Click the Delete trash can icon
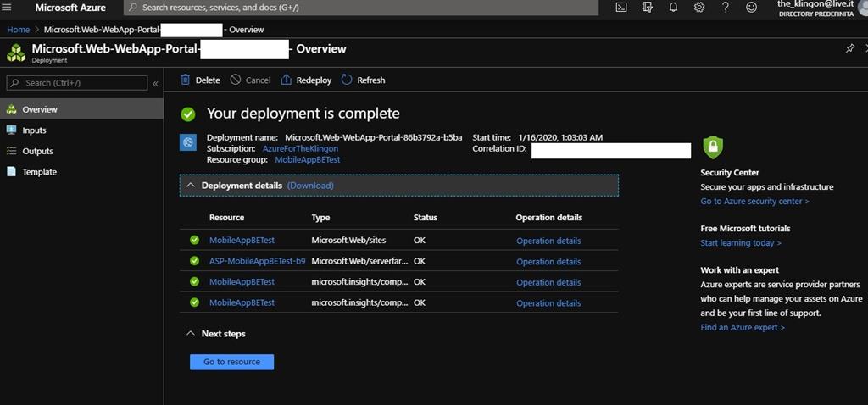868x405 pixels. 186,80
